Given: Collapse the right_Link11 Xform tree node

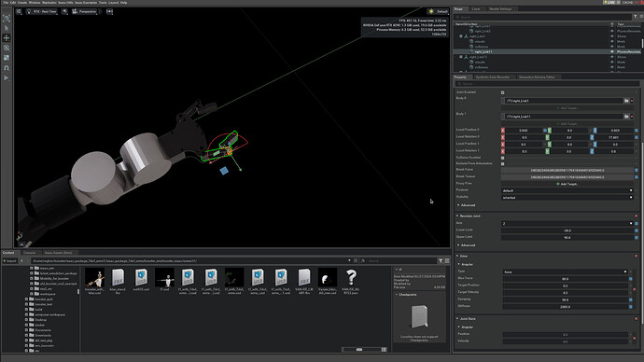Looking at the screenshot, I should click(461, 57).
